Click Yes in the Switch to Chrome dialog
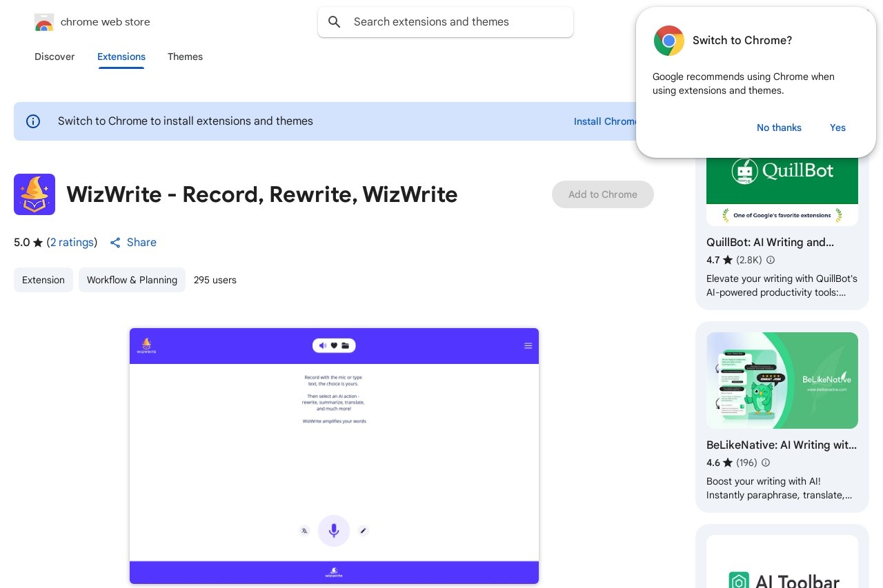 tap(837, 128)
